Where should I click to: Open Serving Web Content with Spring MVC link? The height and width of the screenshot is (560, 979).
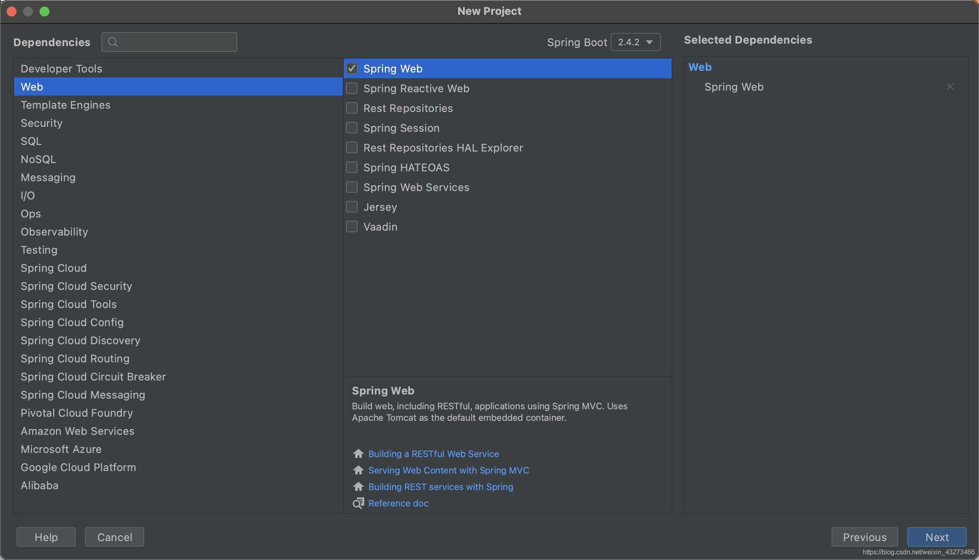tap(449, 470)
